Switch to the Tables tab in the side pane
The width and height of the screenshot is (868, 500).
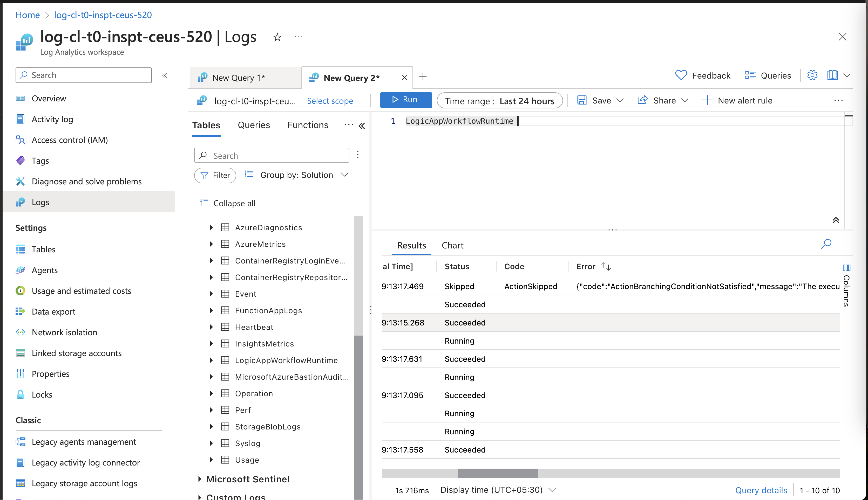(x=206, y=125)
